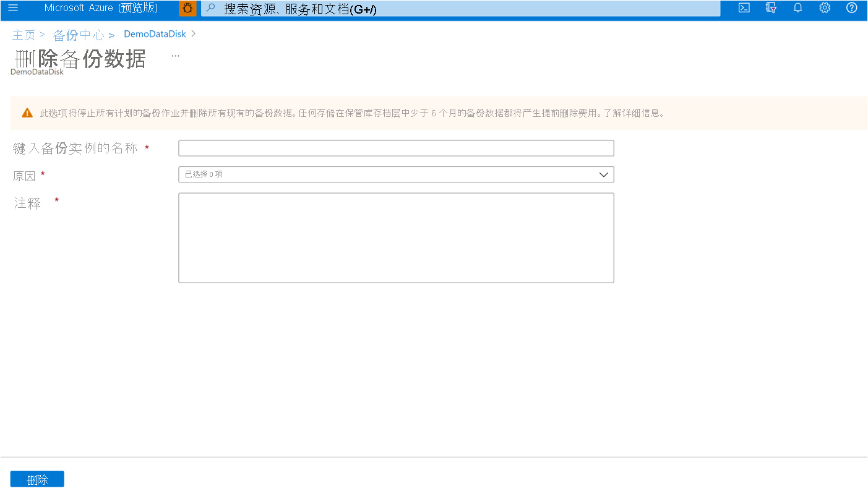Click the blue 删除 button

[x=37, y=479]
